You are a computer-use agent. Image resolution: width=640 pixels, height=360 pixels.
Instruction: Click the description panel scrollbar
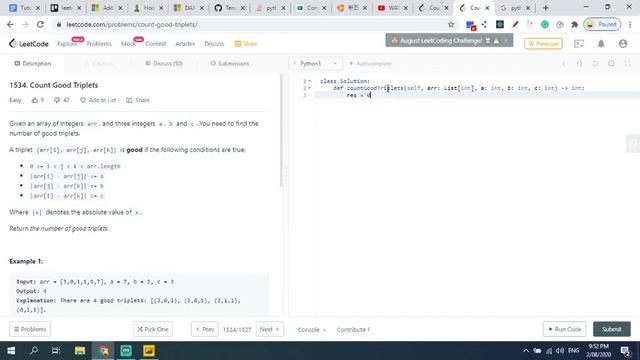coord(281,131)
